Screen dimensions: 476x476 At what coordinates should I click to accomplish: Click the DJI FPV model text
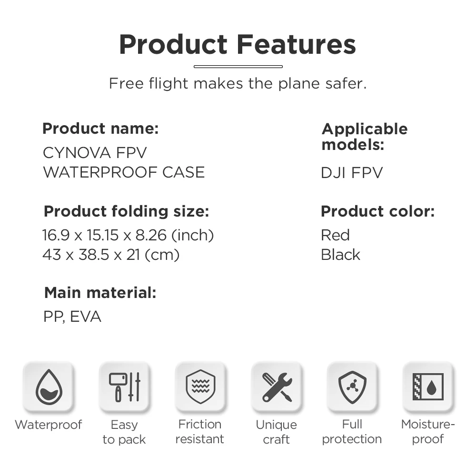tap(352, 173)
